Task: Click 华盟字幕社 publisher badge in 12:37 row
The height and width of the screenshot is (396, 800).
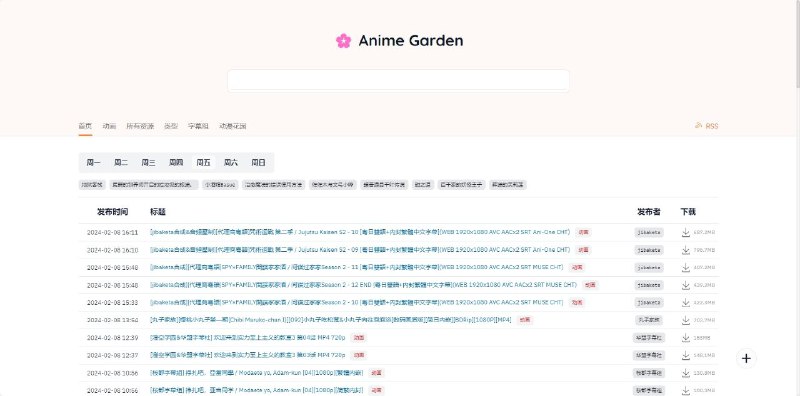Action: tap(649, 355)
